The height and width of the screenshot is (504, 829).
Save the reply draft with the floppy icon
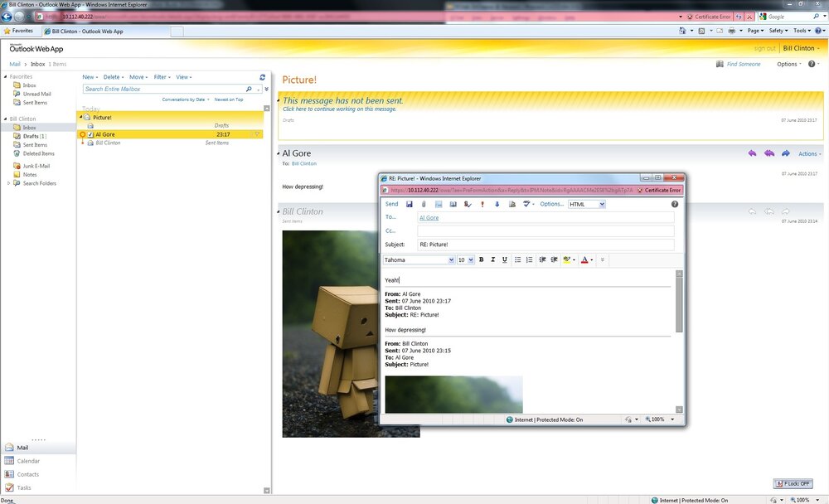410,204
